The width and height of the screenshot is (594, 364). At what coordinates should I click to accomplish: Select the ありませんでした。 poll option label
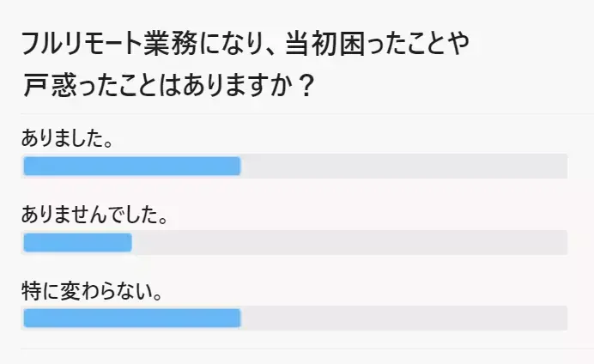[94, 215]
